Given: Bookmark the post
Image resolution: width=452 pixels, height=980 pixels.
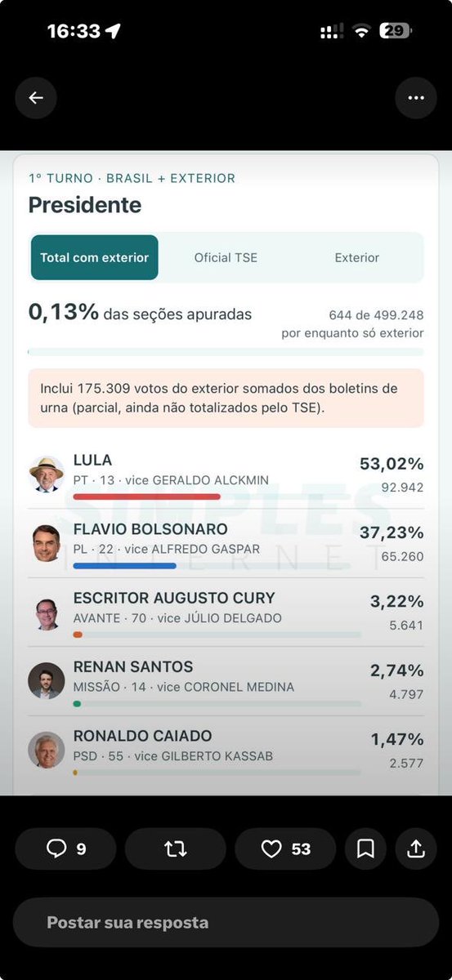Looking at the screenshot, I should click(x=365, y=849).
